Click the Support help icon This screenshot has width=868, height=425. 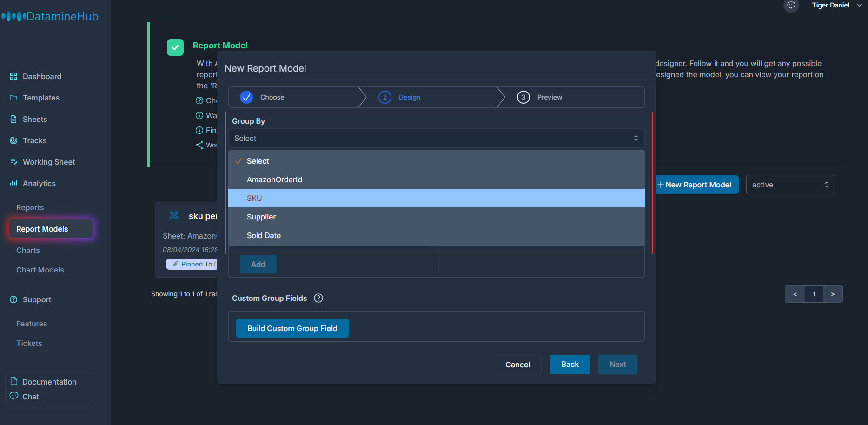click(x=13, y=299)
